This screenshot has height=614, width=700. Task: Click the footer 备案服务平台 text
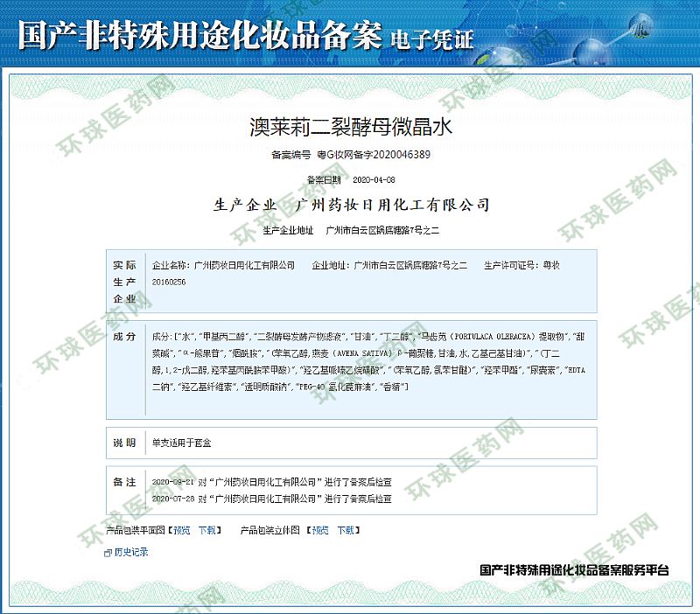575,569
